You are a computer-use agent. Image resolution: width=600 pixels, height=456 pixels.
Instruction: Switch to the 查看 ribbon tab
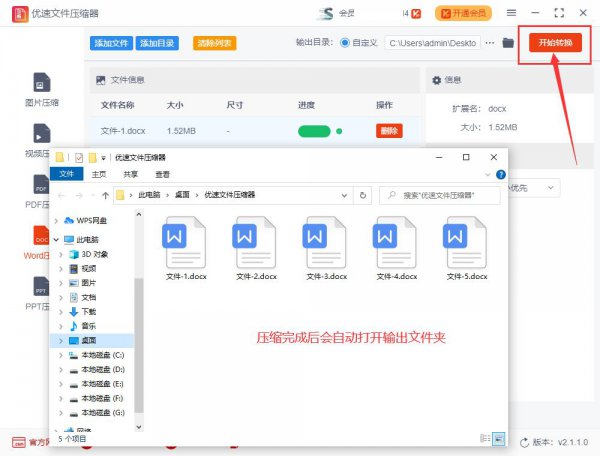162,174
